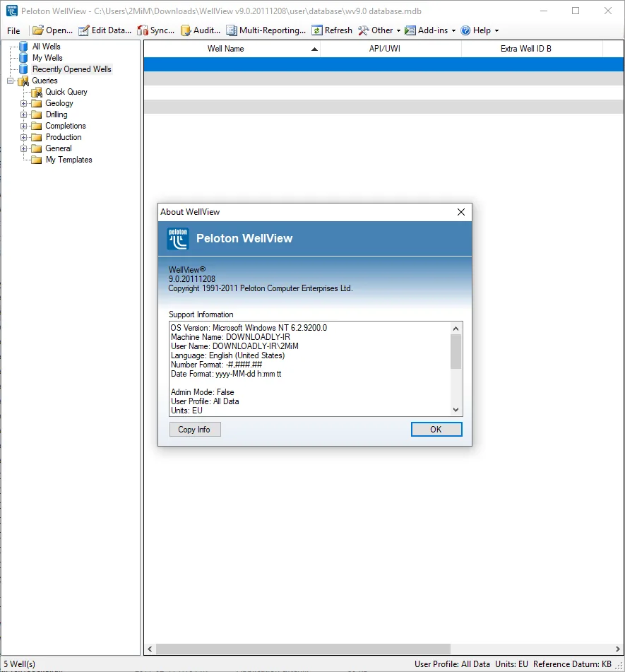Click the Sync... toolbar label
625x672 pixels.
pos(162,30)
